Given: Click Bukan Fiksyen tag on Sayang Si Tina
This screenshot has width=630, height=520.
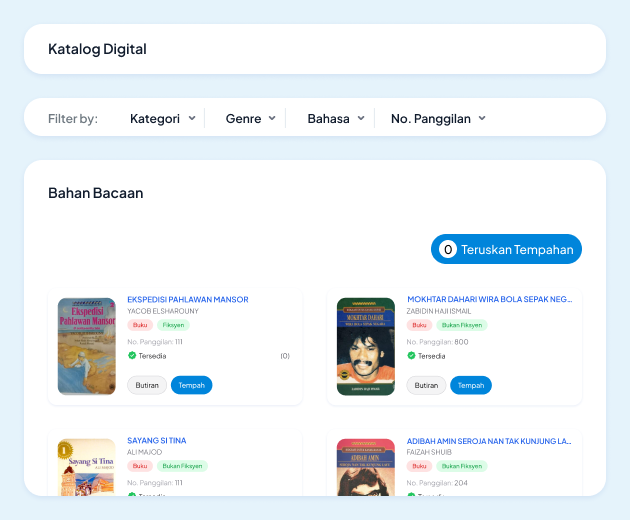Looking at the screenshot, I should [x=182, y=466].
